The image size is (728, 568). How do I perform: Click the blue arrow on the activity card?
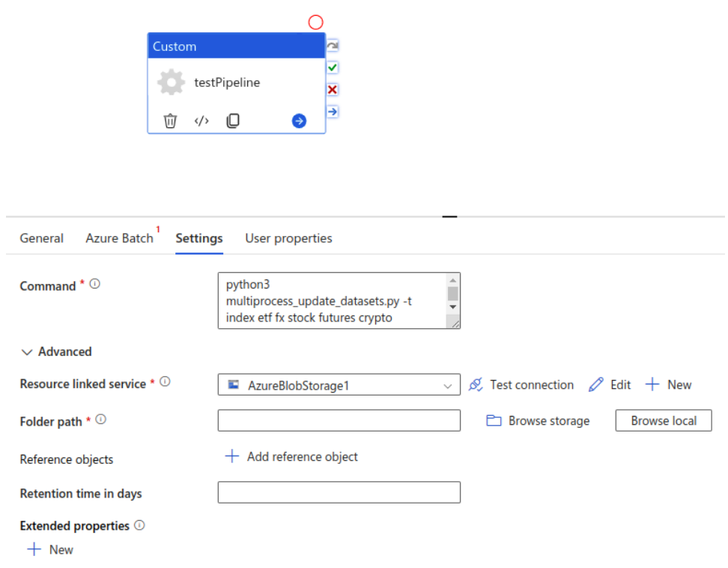[x=298, y=121]
